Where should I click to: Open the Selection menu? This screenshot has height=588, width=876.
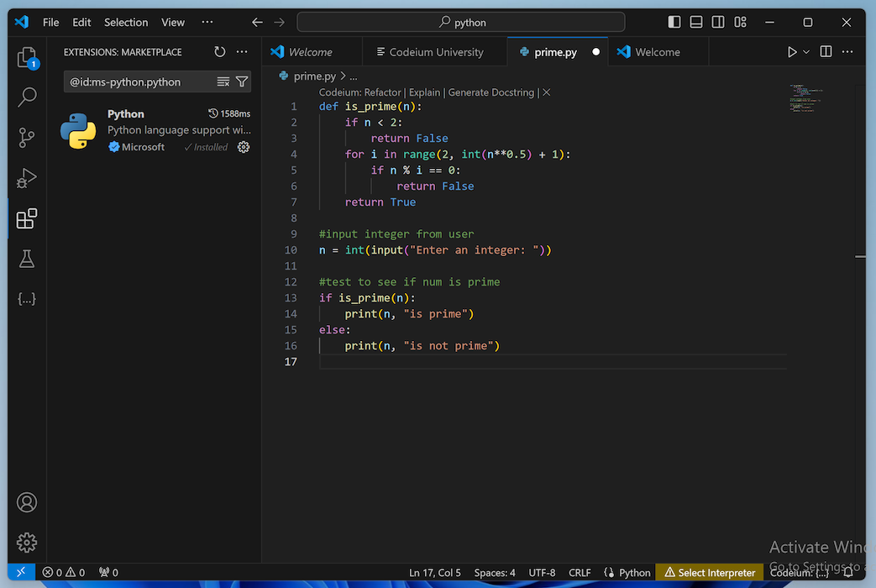click(x=126, y=23)
